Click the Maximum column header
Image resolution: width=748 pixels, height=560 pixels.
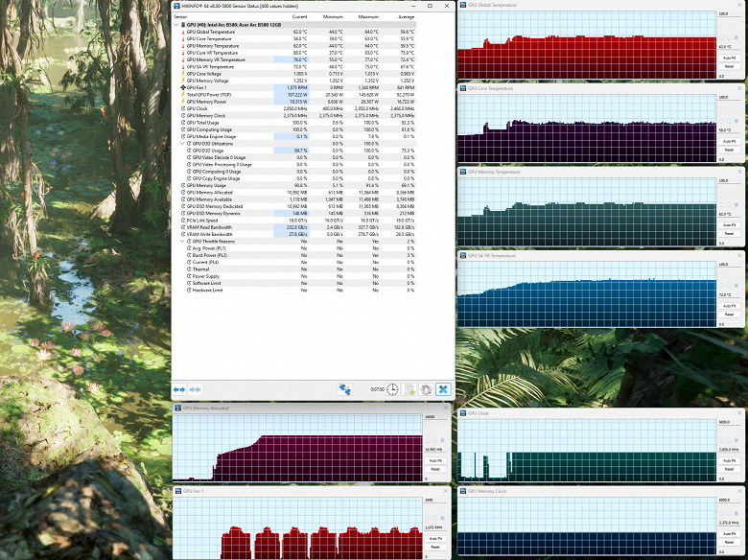click(x=362, y=16)
